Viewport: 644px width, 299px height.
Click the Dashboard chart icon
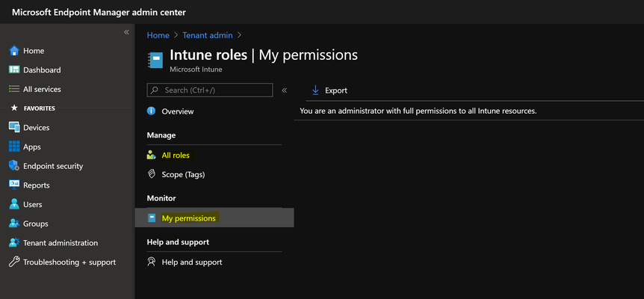pos(14,70)
